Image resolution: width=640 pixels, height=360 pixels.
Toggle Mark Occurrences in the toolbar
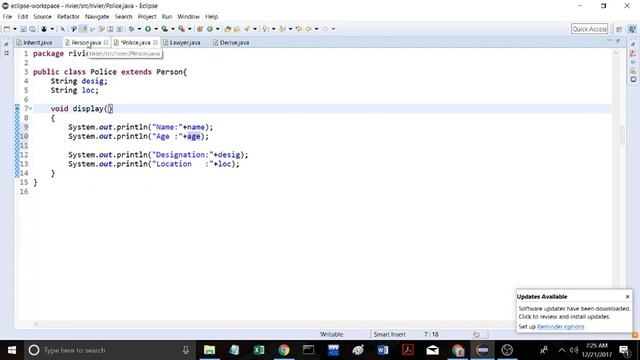coord(83,29)
